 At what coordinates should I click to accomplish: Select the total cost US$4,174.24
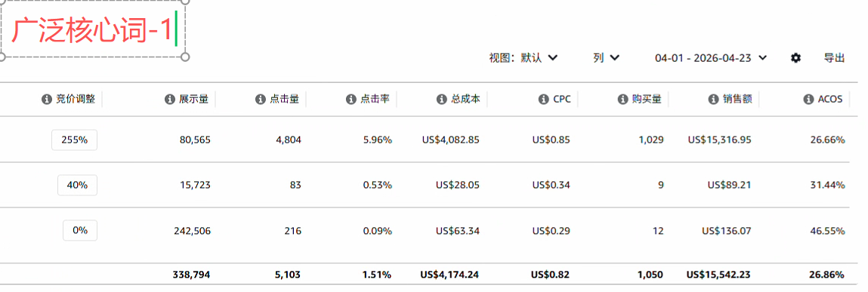[450, 275]
